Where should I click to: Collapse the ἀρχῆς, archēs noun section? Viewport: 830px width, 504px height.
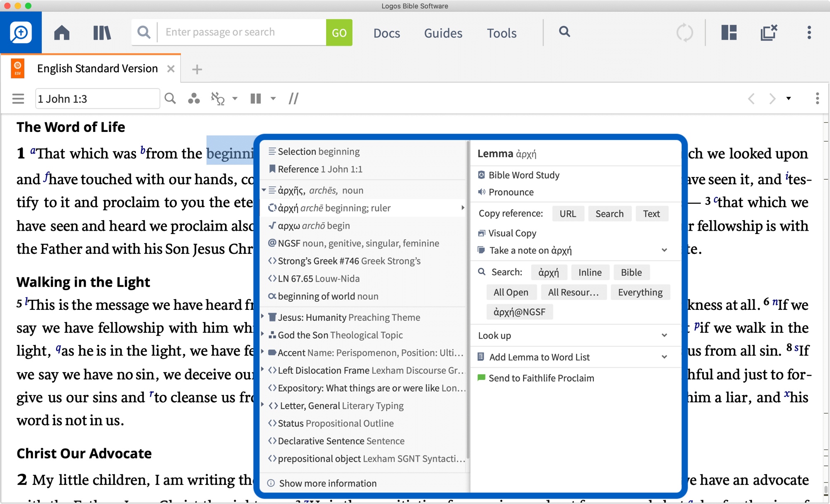point(264,190)
